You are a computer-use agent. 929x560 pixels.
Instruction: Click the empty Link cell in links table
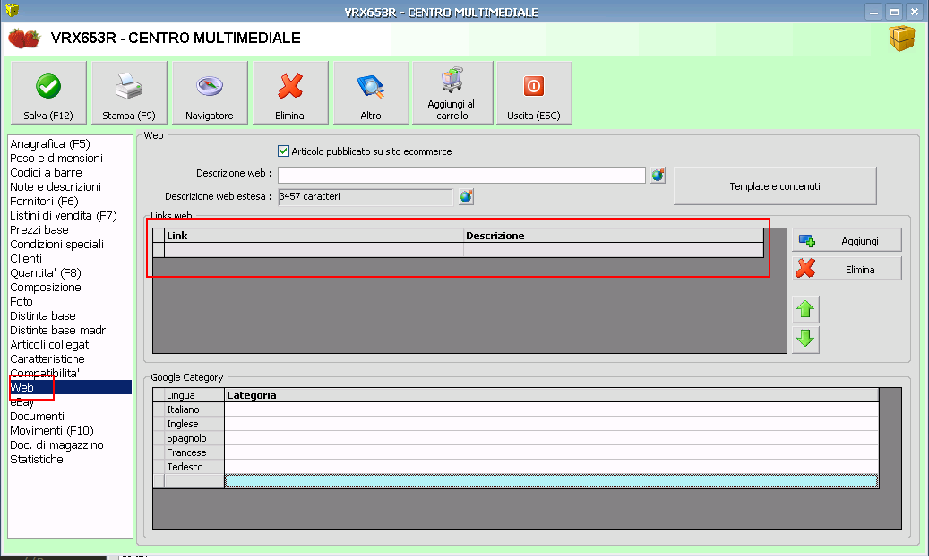point(314,250)
